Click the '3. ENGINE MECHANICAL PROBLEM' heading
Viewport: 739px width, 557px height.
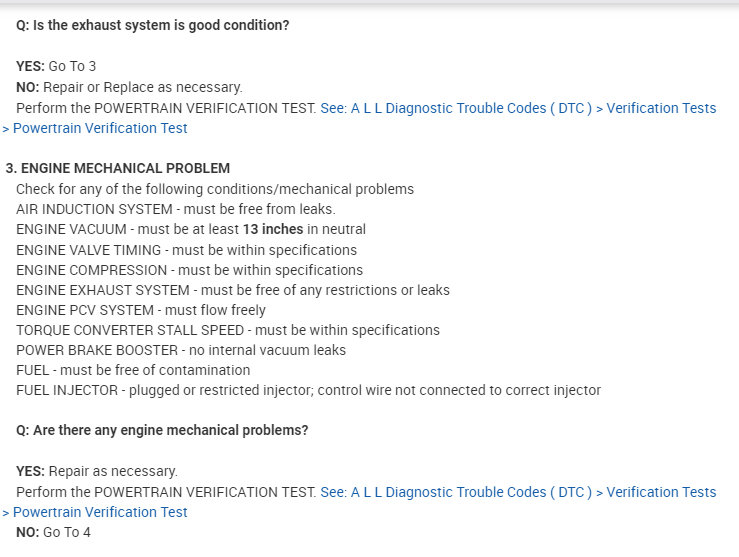(x=118, y=168)
